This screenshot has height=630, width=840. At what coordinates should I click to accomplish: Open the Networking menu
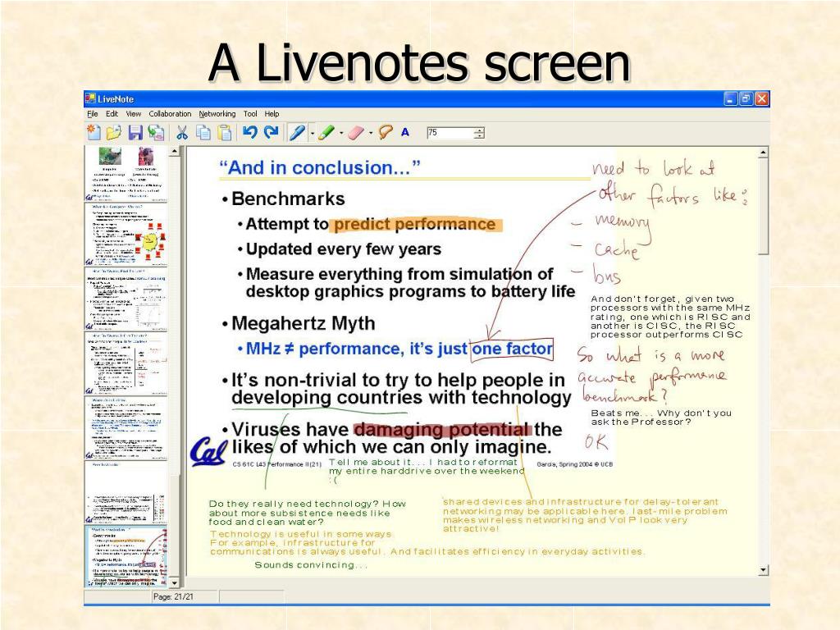pyautogui.click(x=217, y=113)
